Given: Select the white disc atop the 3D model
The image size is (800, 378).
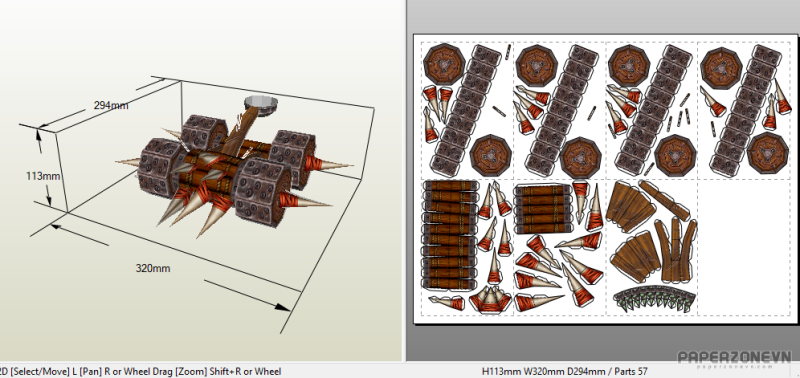Looking at the screenshot, I should tap(261, 105).
